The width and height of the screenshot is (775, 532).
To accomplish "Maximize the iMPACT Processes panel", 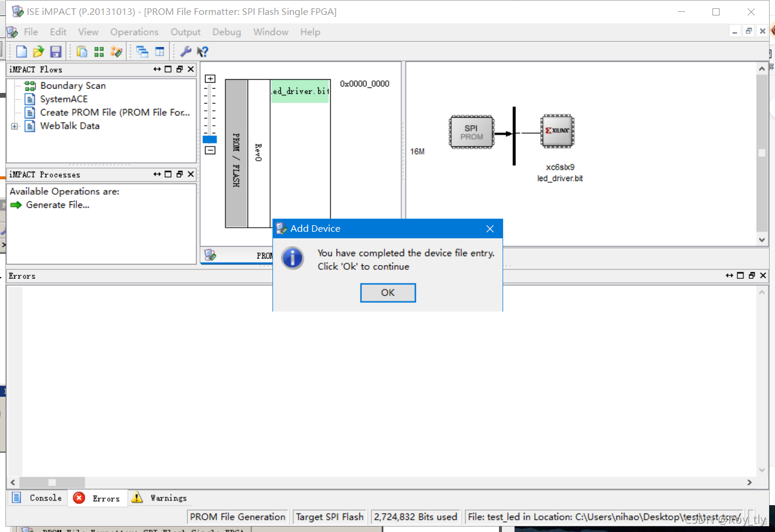I will click(168, 174).
